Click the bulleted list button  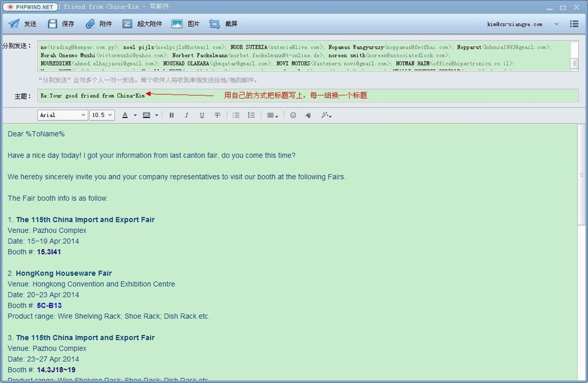(236, 115)
